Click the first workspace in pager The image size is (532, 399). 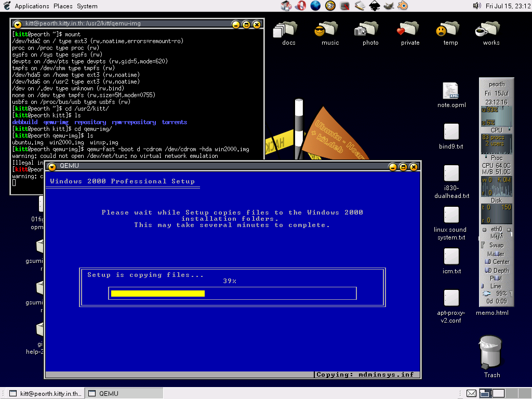tap(486, 393)
